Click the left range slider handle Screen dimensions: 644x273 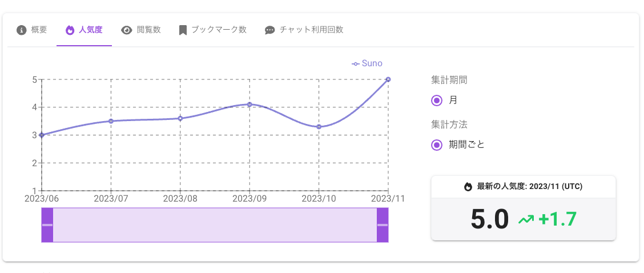pyautogui.click(x=47, y=225)
